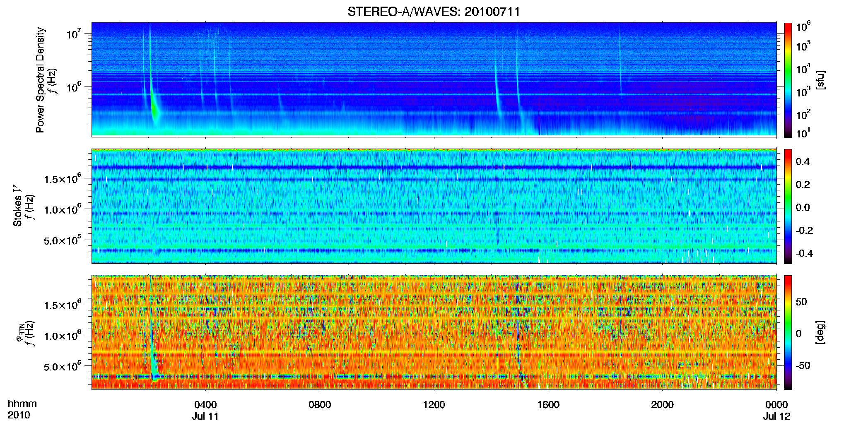Click the 0.4 Stokes colorbar tick value

[x=803, y=161]
